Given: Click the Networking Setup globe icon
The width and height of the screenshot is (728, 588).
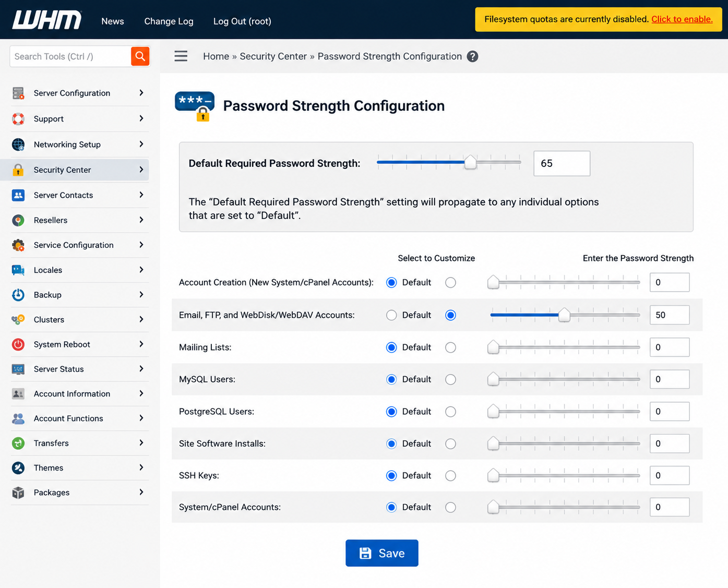Looking at the screenshot, I should [x=18, y=144].
